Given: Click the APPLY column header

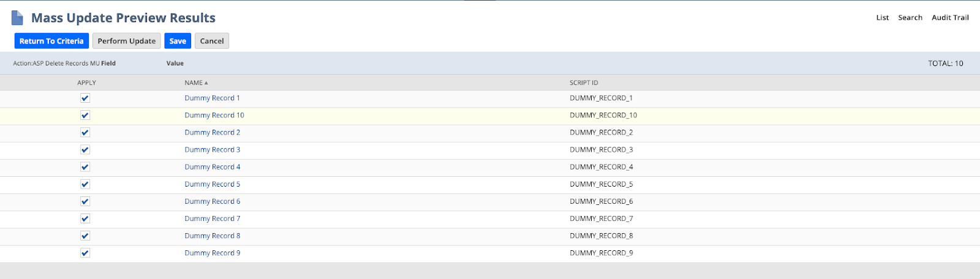Looking at the screenshot, I should (x=86, y=83).
